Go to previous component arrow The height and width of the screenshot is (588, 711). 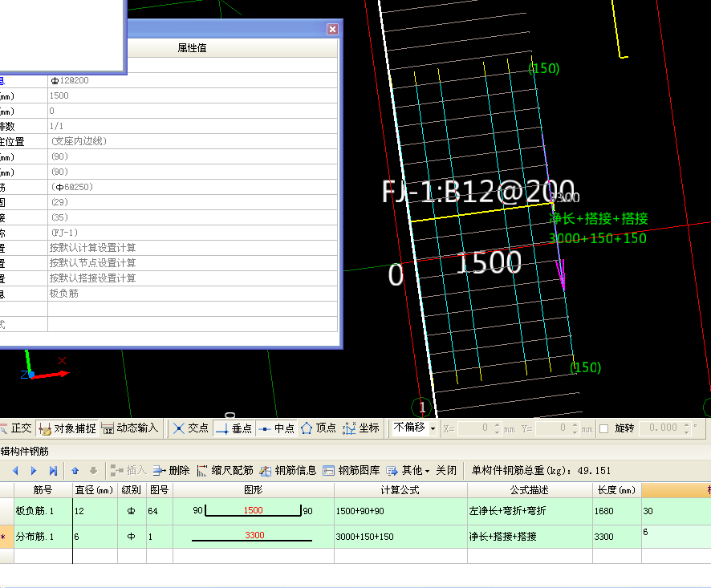(x=15, y=471)
